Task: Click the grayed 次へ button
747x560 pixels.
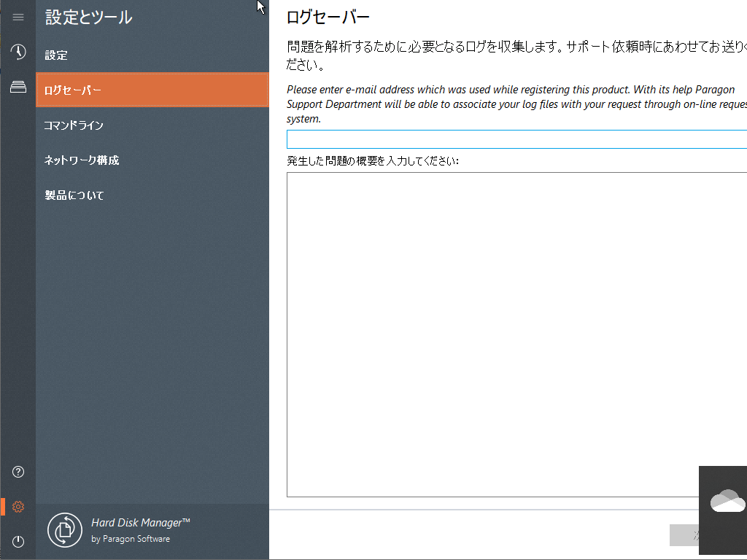Action: click(686, 534)
